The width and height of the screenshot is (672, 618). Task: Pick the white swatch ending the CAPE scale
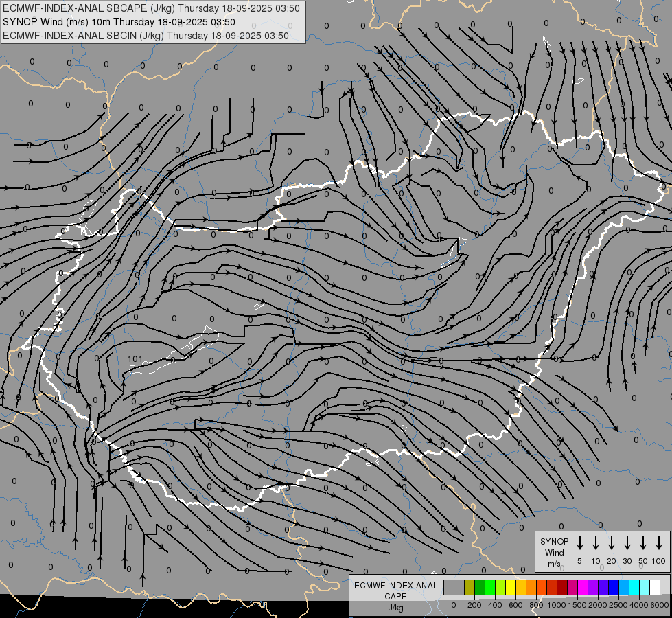(x=655, y=587)
